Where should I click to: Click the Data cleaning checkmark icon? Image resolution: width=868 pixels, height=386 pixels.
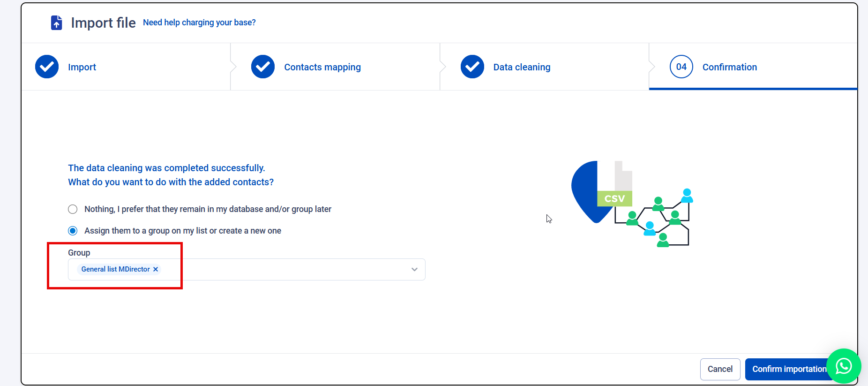coord(472,67)
